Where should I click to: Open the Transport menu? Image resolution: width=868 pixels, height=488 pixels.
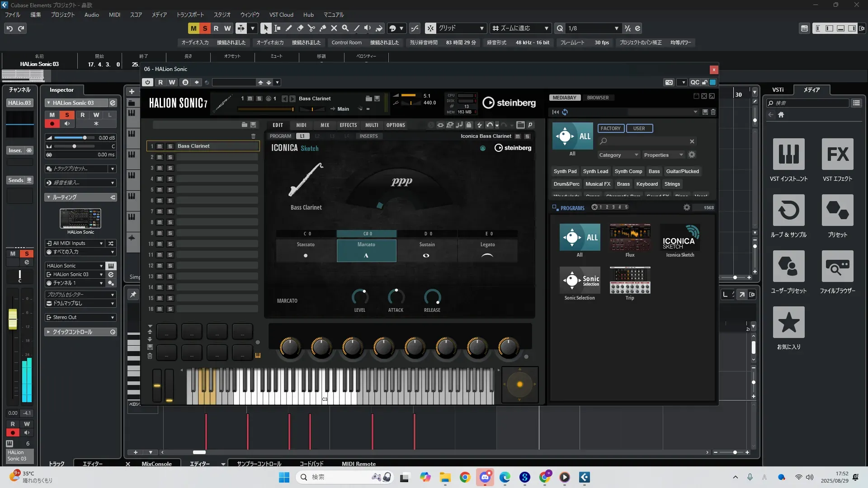(x=190, y=15)
